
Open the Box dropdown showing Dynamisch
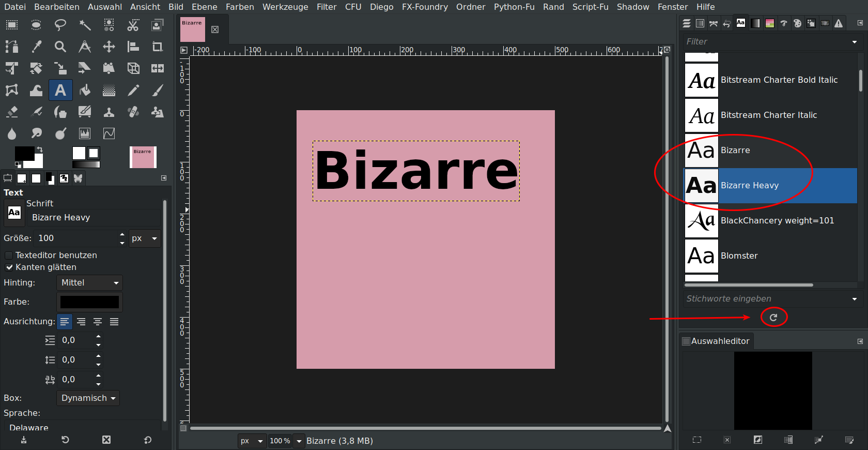pyautogui.click(x=88, y=398)
